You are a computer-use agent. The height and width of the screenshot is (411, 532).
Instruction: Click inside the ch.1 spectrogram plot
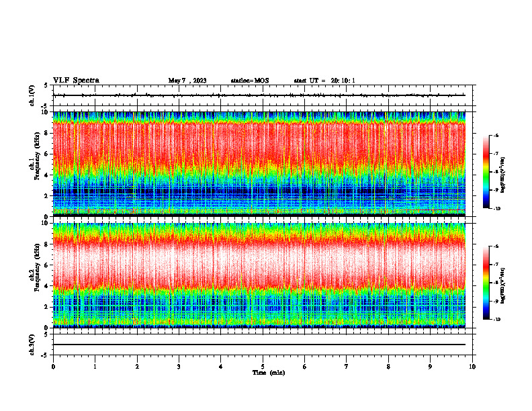(x=259, y=164)
